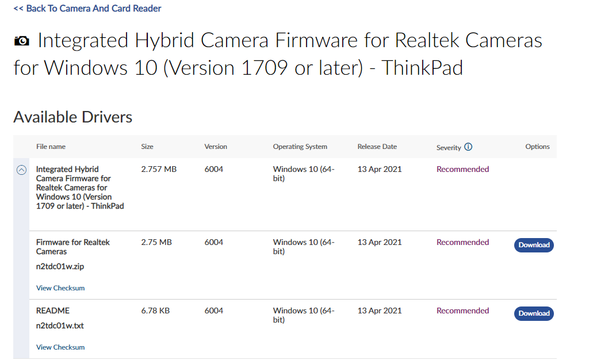Click the Release Date column header
Image resolution: width=593 pixels, height=364 pixels.
pos(377,147)
